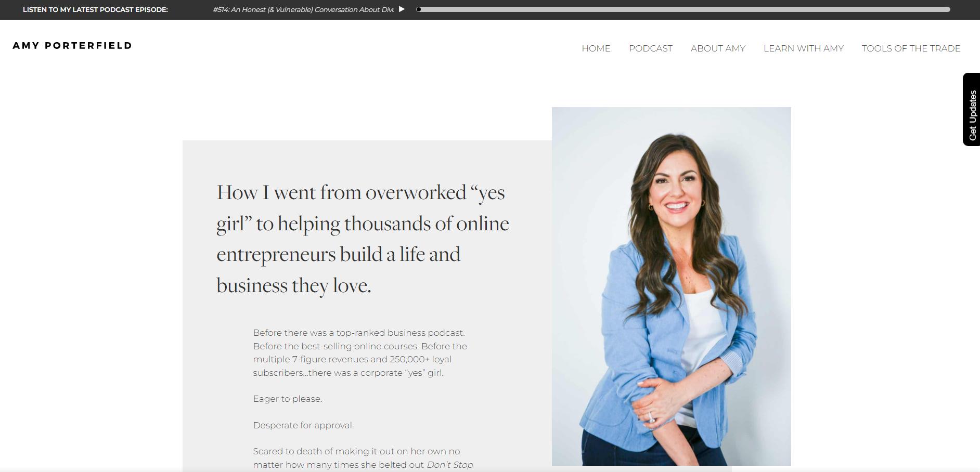Click 'Listen to my latest podcast episode' label

click(x=95, y=9)
